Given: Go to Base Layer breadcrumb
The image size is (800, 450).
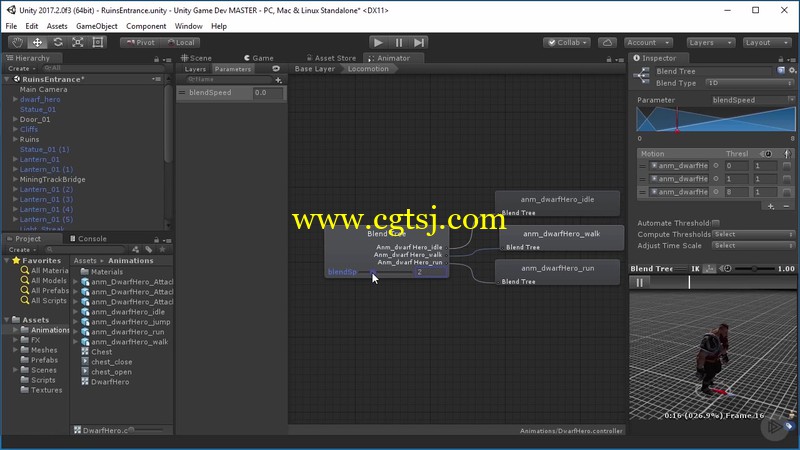Looking at the screenshot, I should [315, 69].
